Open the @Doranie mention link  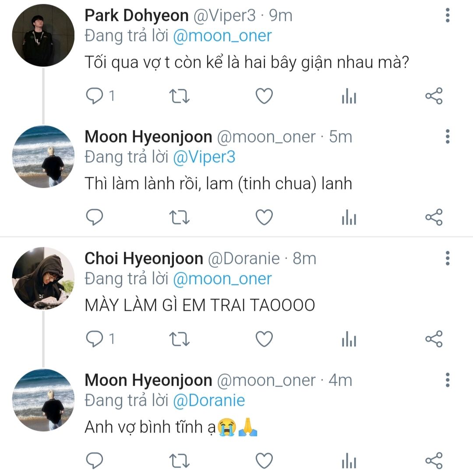(209, 400)
